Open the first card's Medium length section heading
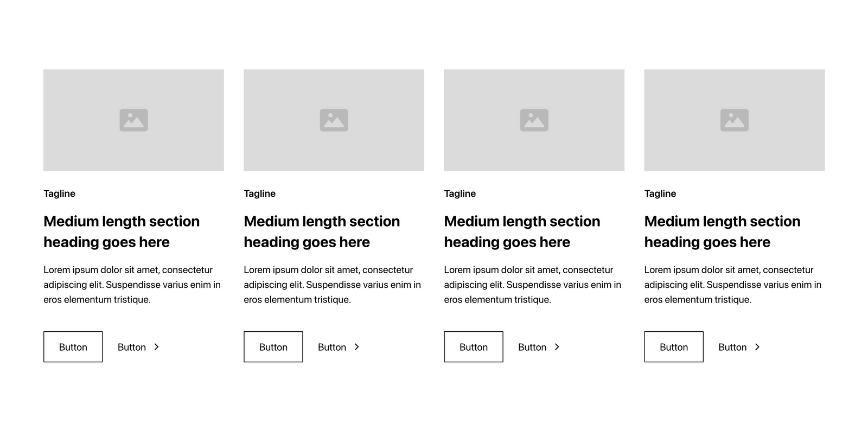Viewport: 868px width, 431px height. tap(122, 231)
